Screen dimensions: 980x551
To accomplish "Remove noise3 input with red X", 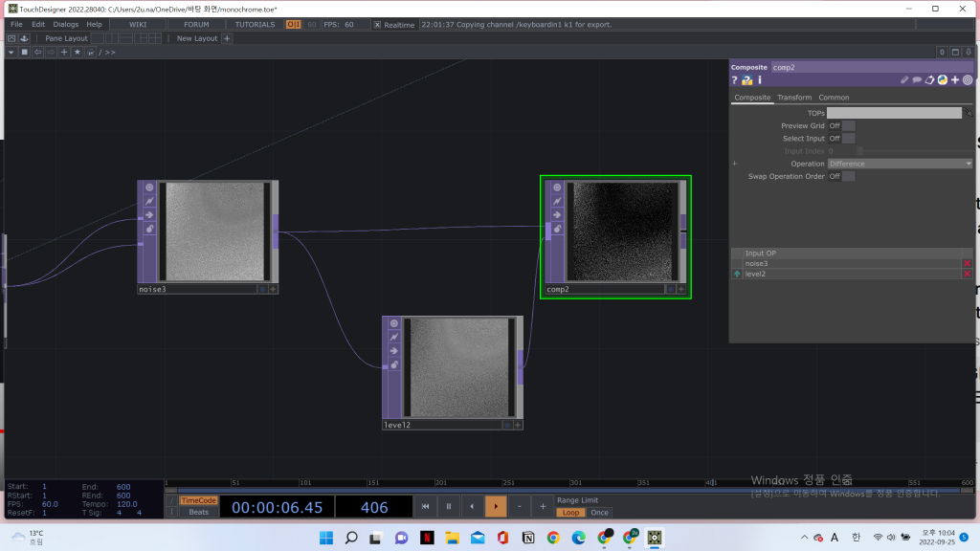I will 967,263.
